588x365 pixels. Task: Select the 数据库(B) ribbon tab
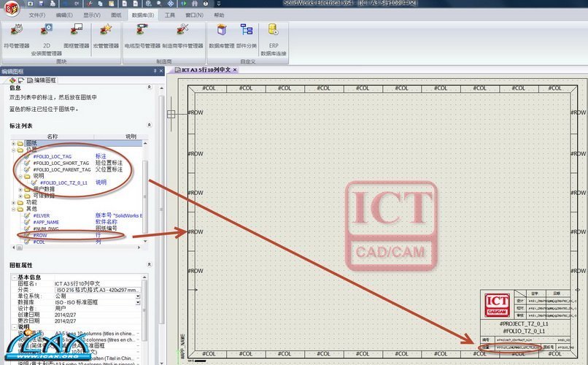[143, 15]
